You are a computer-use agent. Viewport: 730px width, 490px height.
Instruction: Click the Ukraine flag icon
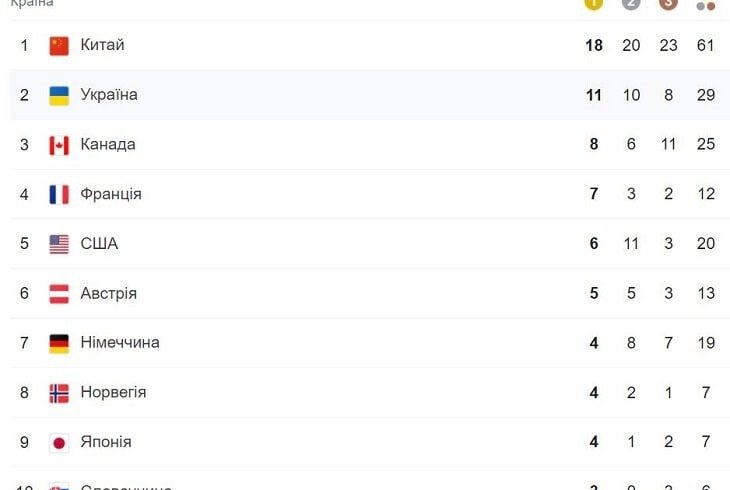coord(59,95)
